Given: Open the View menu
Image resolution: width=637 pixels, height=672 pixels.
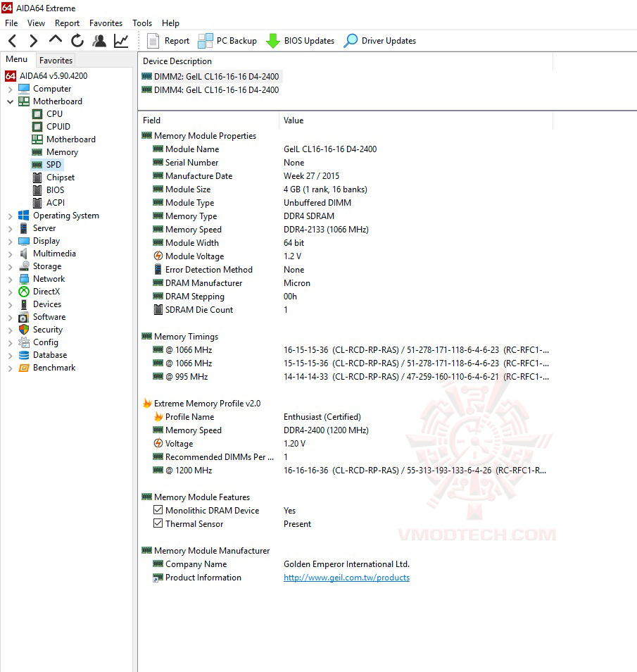Looking at the screenshot, I should tap(36, 23).
